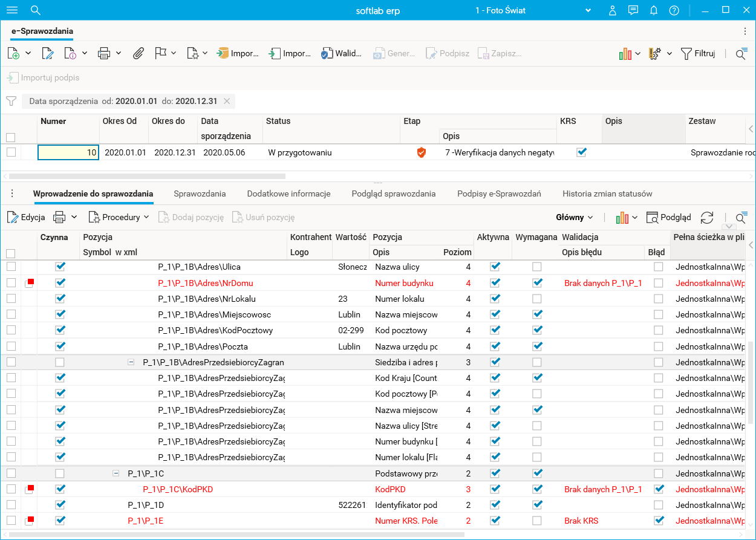Toggle KRS checkbox for report 10
This screenshot has width=756, height=540.
(581, 152)
